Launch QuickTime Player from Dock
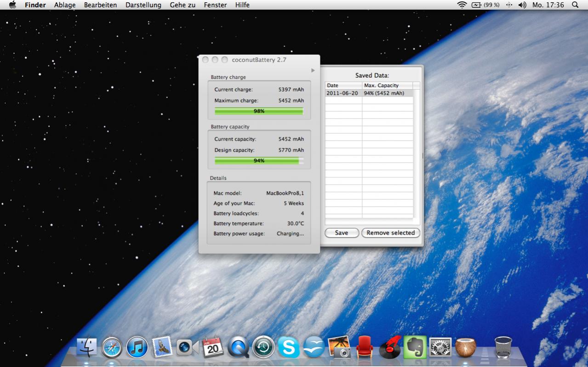The image size is (588, 367). [x=238, y=347]
